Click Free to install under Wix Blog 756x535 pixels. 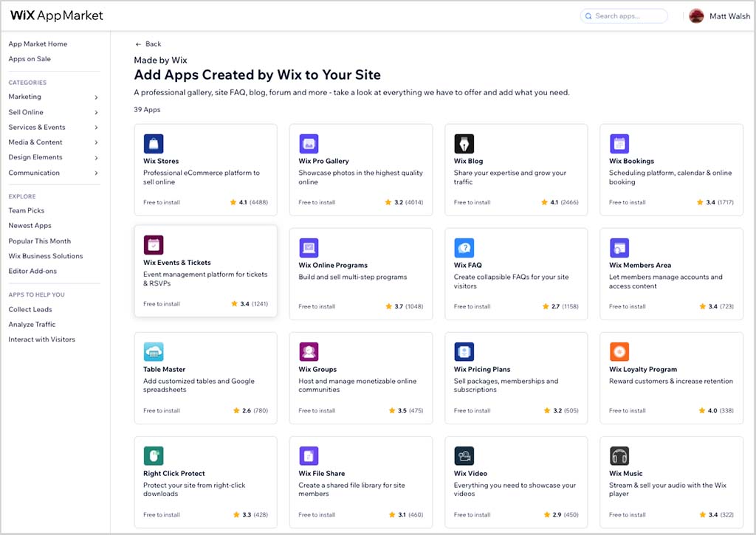[472, 202]
